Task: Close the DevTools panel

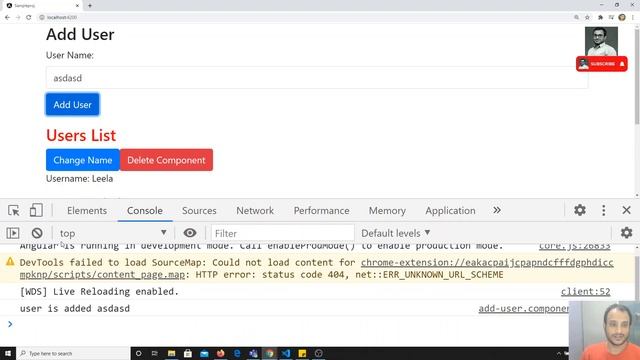Action: 627,210
